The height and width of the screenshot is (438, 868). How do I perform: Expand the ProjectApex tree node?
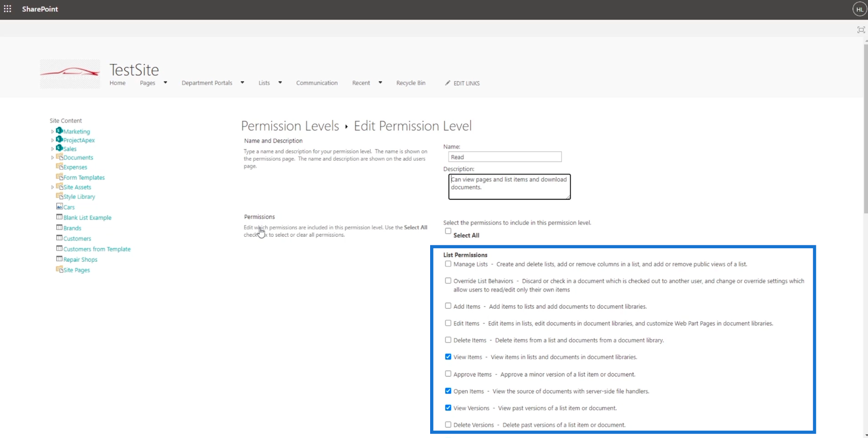[x=53, y=141]
